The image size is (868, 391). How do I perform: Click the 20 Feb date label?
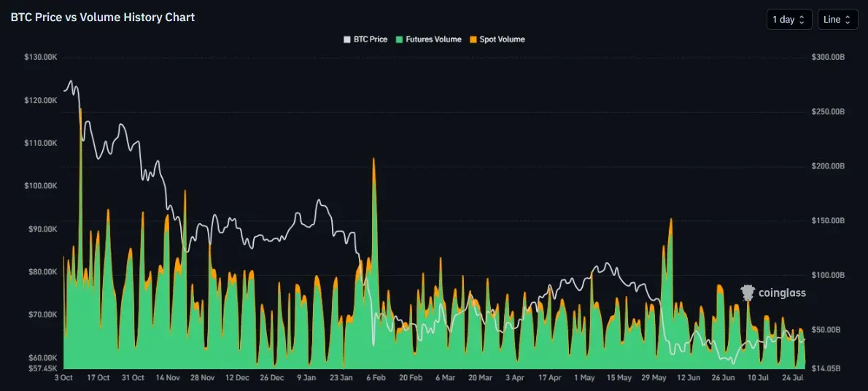tap(410, 378)
